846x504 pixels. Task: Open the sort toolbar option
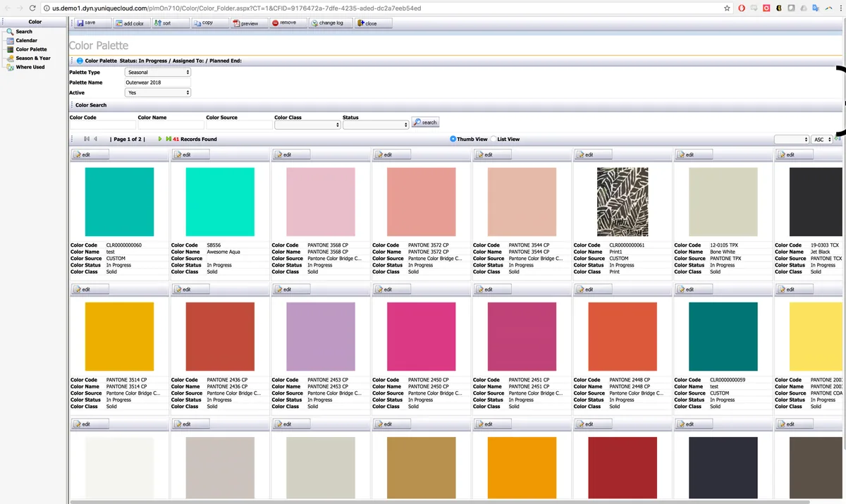pos(170,23)
